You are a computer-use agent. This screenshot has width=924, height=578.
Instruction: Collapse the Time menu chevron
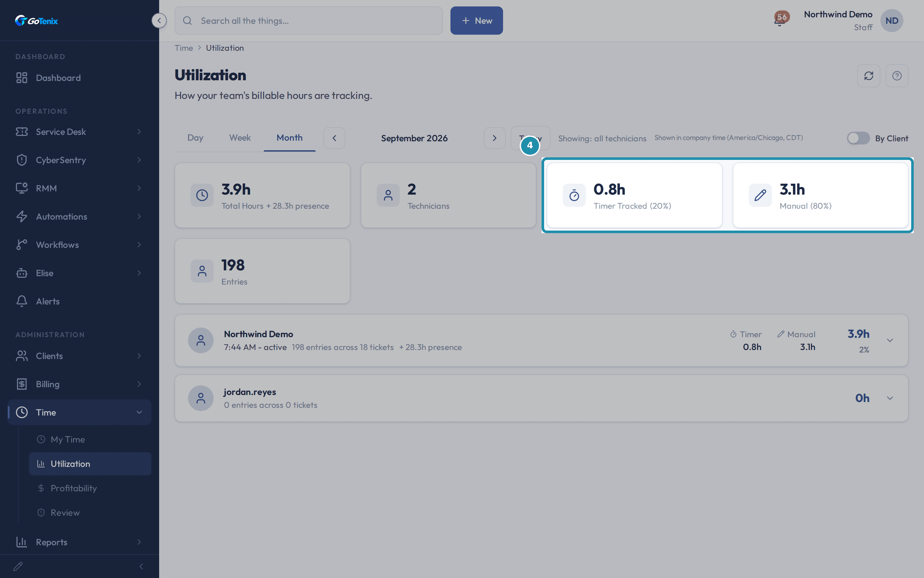[139, 412]
